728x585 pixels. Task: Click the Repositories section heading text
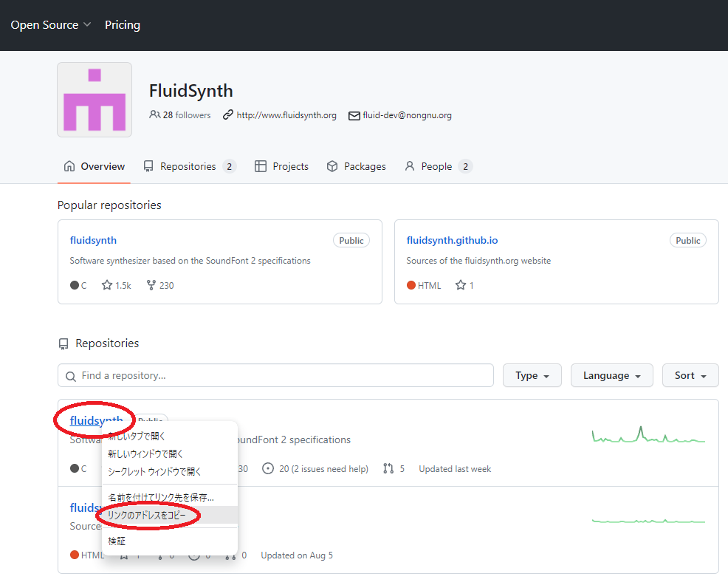107,343
